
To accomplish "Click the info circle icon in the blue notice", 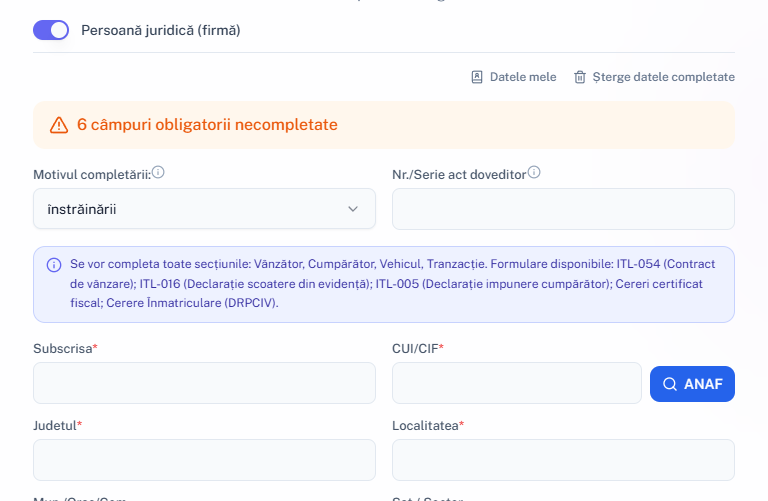I will (54, 265).
